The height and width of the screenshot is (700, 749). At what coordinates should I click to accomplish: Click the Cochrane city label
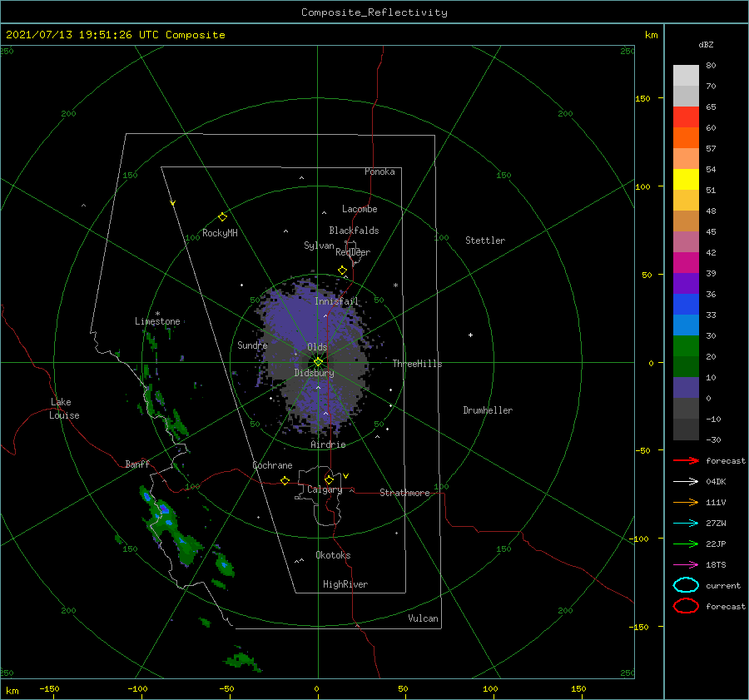[272, 465]
